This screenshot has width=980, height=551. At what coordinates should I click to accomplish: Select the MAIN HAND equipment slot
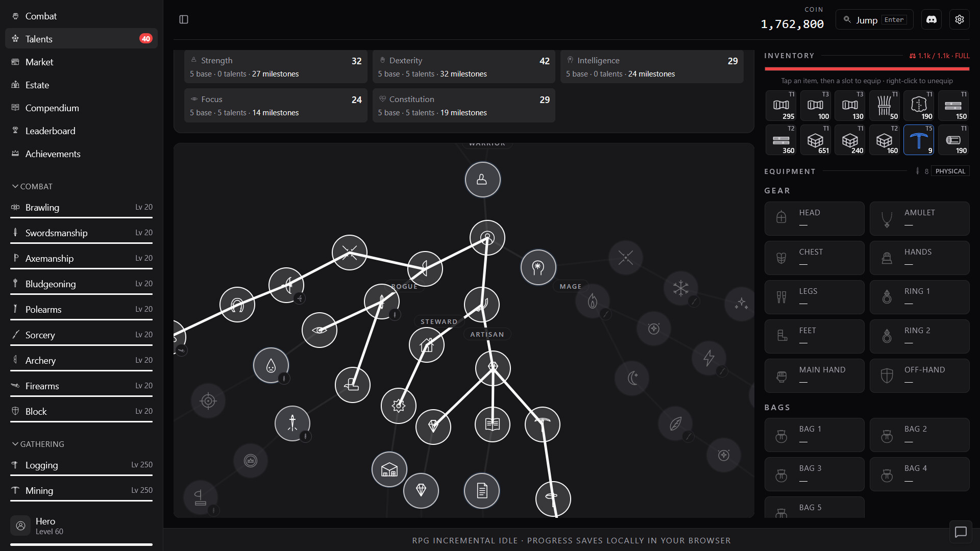pyautogui.click(x=814, y=375)
